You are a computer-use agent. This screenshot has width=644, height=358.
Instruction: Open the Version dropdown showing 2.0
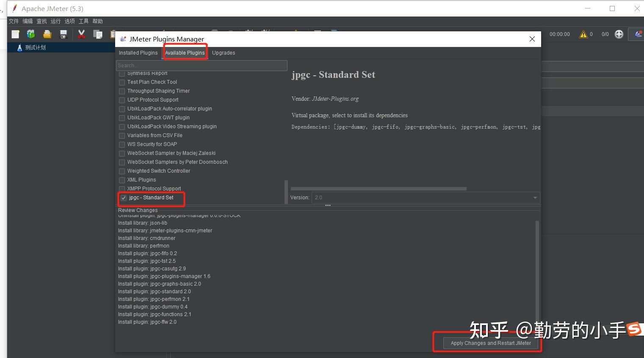click(426, 198)
